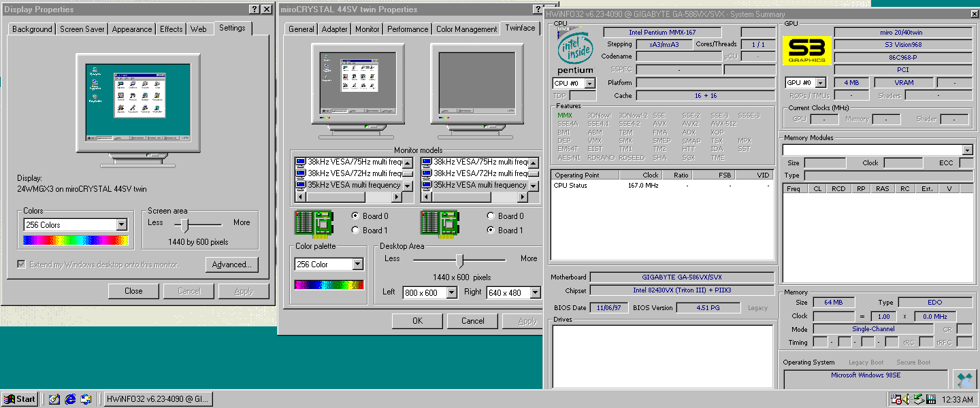Expand the Memory Modules dropdown
The width and height of the screenshot is (980, 408).
(x=967, y=150)
